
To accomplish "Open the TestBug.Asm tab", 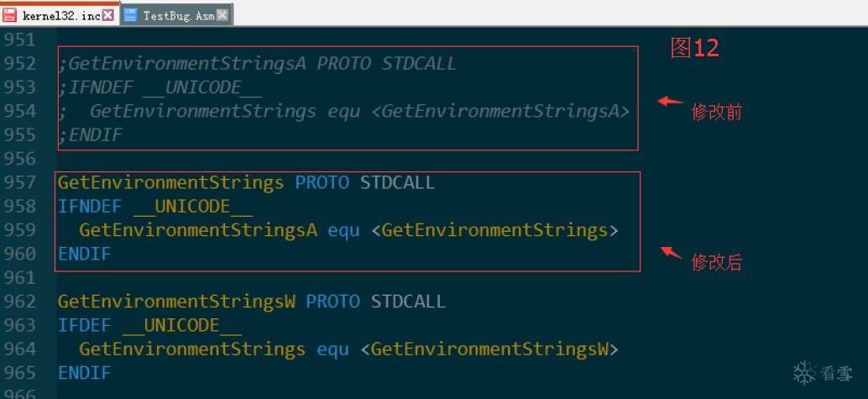I will [176, 15].
